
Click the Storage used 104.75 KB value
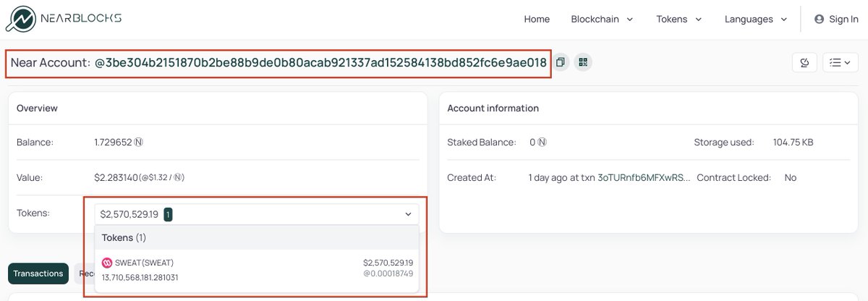793,143
